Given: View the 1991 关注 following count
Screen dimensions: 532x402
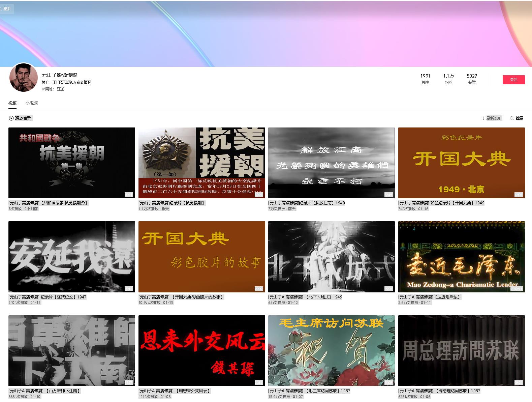Looking at the screenshot, I should pyautogui.click(x=425, y=79).
